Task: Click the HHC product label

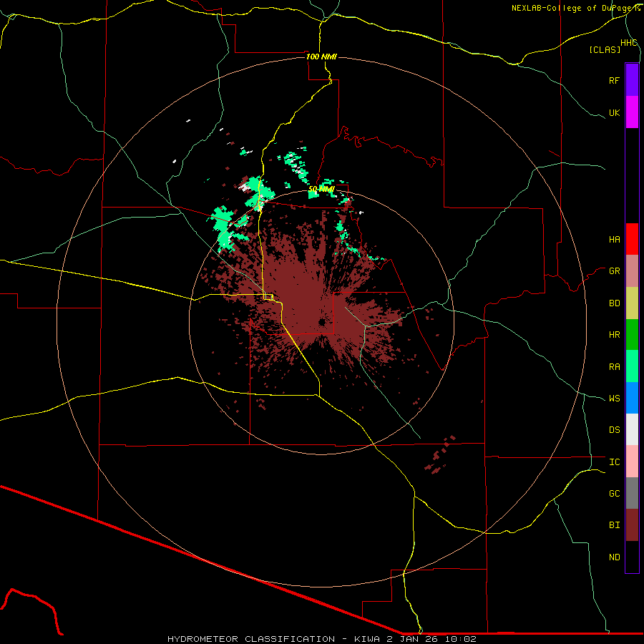Action: (x=628, y=43)
